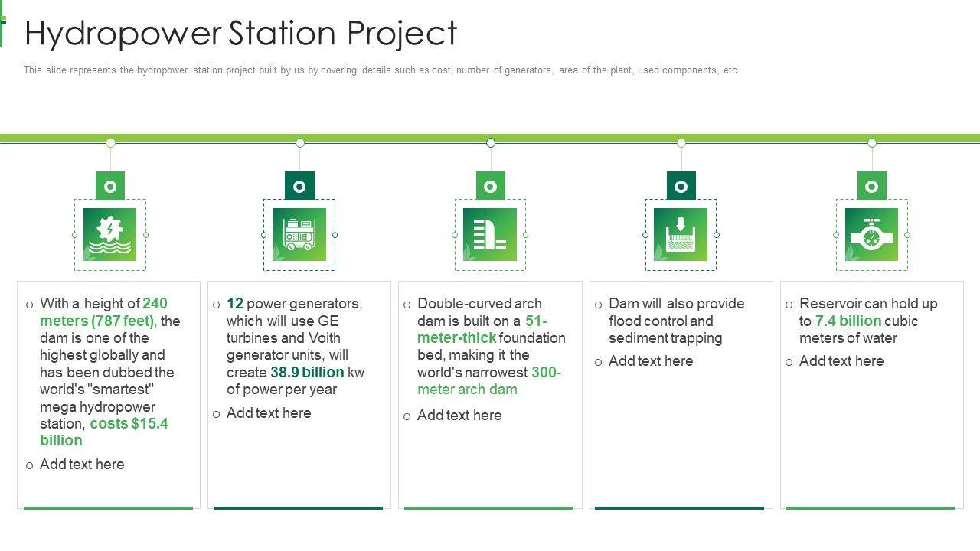
Task: Click the highlighted figure "7.4 billion"
Action: [x=848, y=321]
